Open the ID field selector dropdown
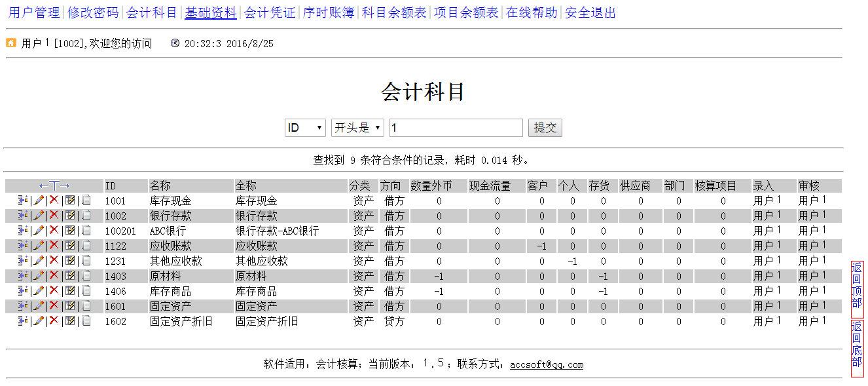The height and width of the screenshot is (386, 868). click(305, 127)
